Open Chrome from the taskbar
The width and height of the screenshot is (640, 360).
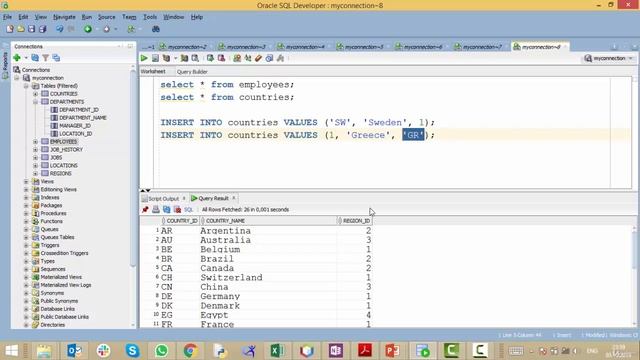click(190, 351)
